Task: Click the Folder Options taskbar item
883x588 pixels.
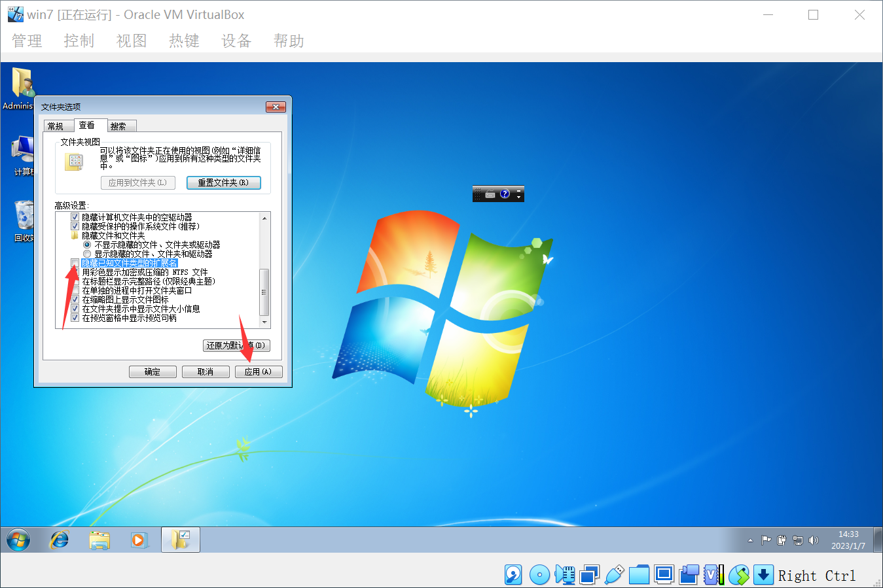Action: tap(180, 540)
